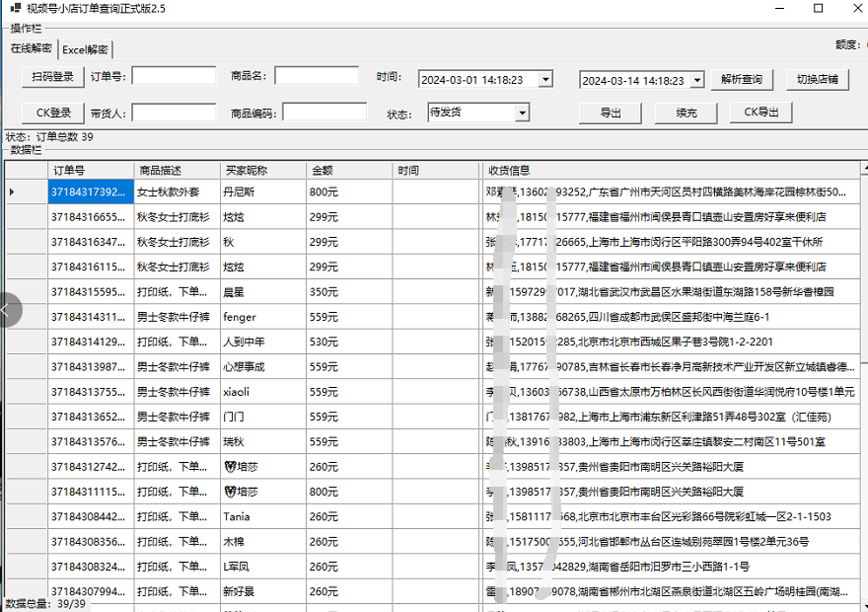Switch to the Excel解密 tab
Image resolution: width=868 pixels, height=612 pixels.
tap(86, 49)
